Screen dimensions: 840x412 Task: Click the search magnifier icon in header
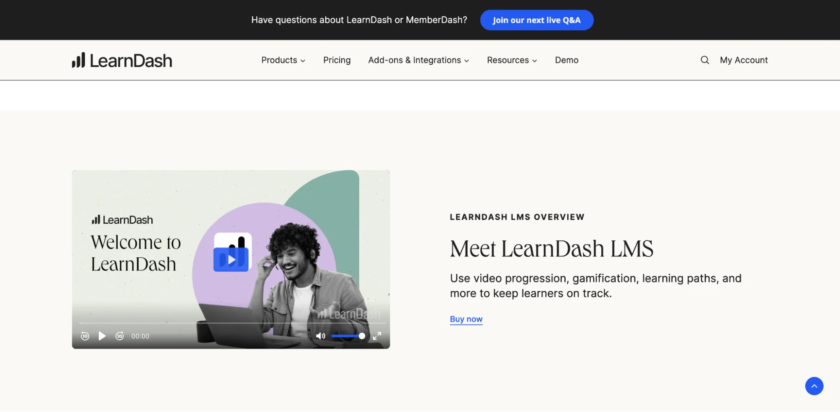(705, 60)
